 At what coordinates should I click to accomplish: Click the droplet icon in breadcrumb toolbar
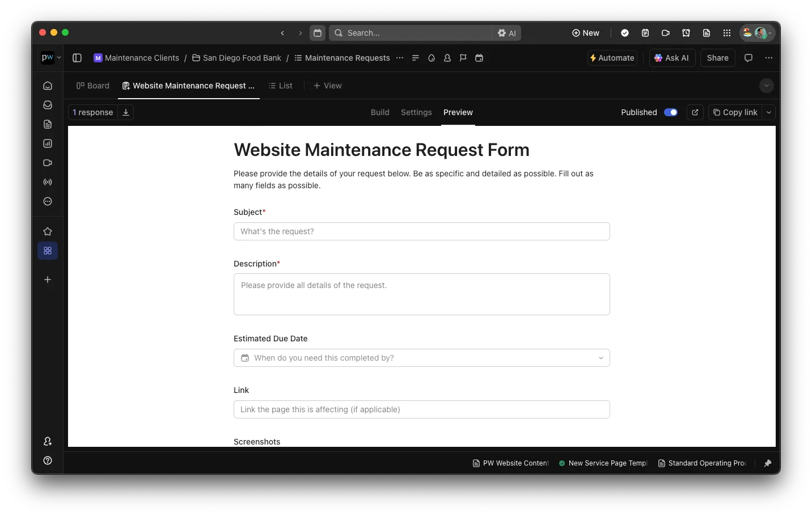[432, 58]
